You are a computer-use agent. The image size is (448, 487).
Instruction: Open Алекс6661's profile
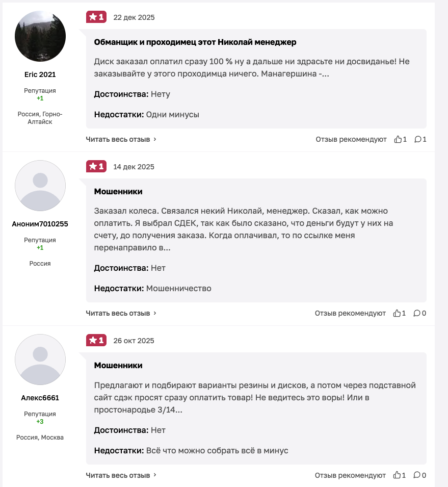point(40,397)
